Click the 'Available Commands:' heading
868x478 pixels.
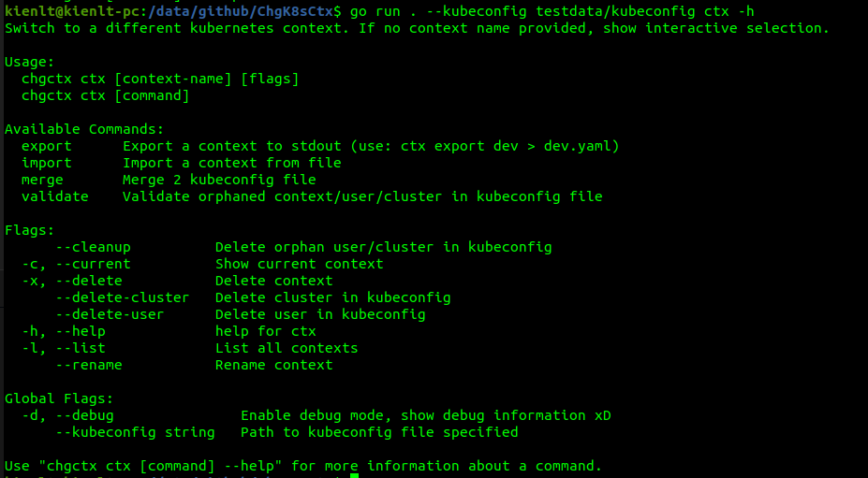tap(84, 129)
